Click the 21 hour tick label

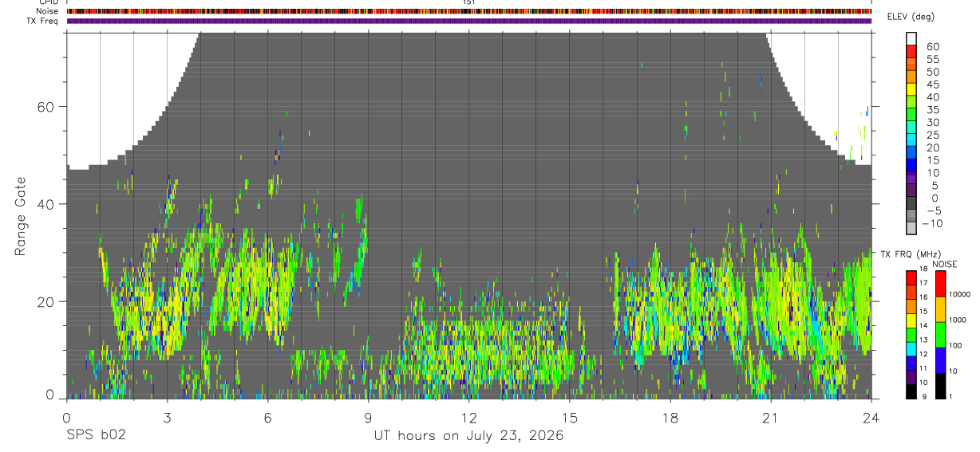[x=770, y=418]
